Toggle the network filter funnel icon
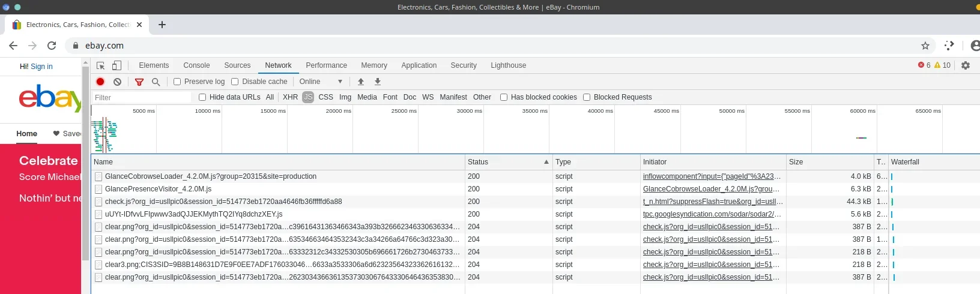980x294 pixels. [139, 82]
